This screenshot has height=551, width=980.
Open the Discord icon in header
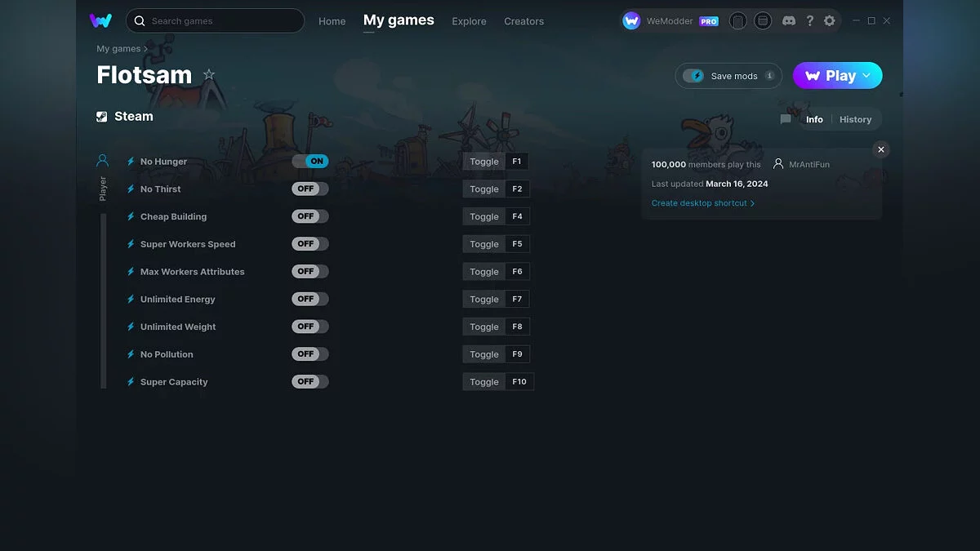point(789,20)
